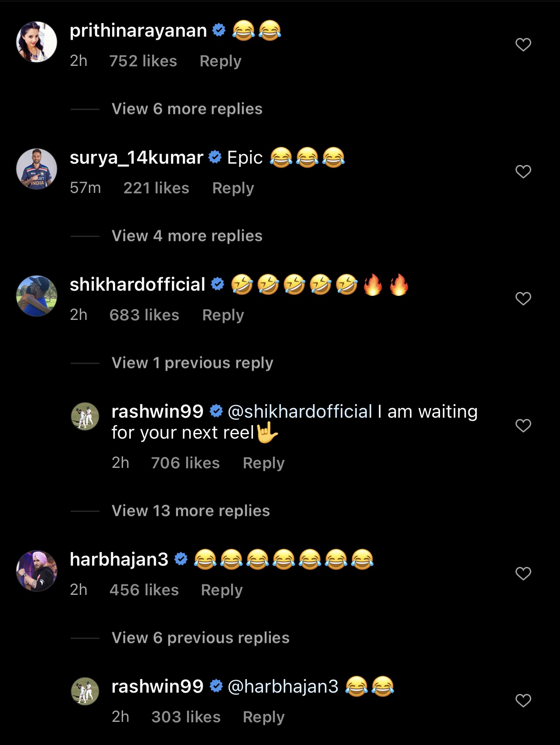Load "View 6 previous replies" under harbhajan3
The width and height of the screenshot is (560, 745).
click(200, 638)
